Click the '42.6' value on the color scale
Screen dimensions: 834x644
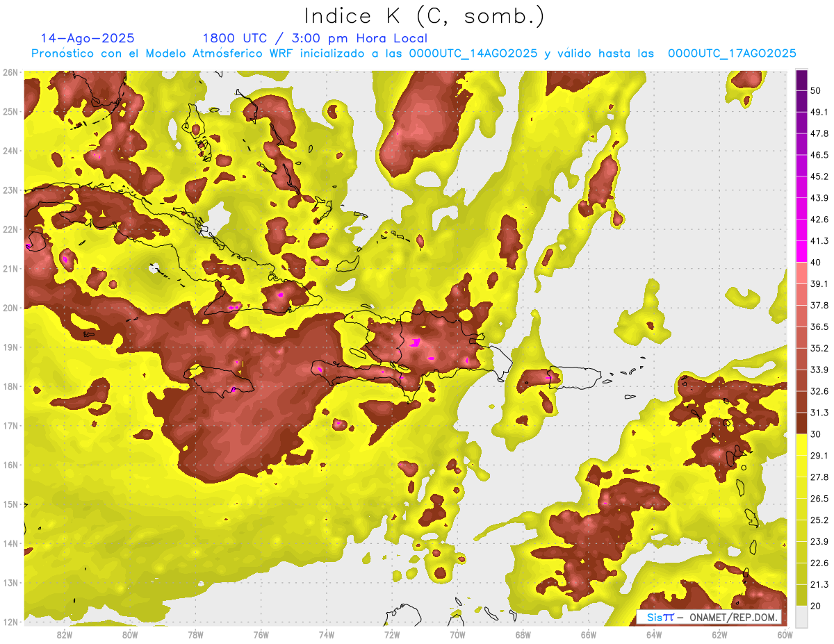click(819, 220)
